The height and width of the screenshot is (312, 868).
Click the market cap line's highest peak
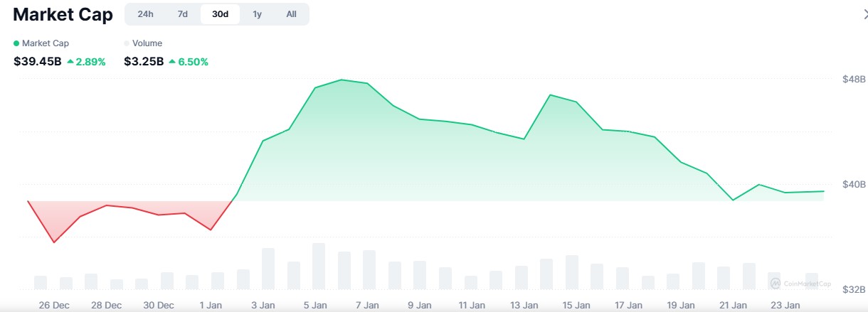(342, 80)
